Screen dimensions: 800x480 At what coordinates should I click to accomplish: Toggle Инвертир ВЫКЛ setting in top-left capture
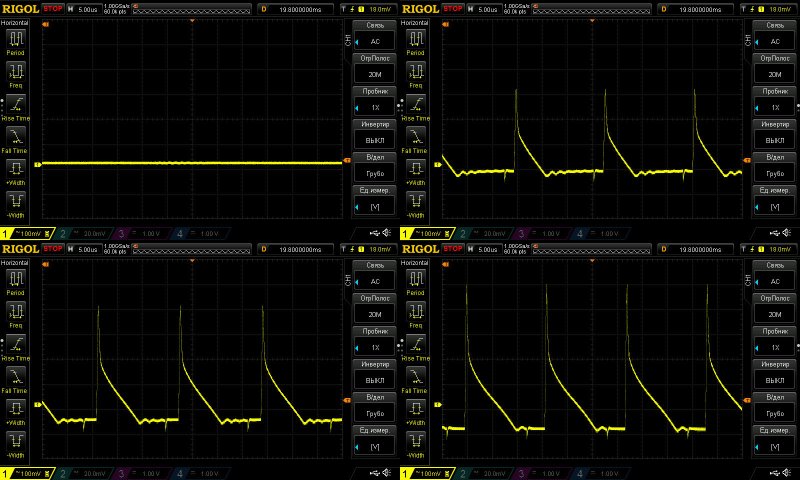pos(375,134)
